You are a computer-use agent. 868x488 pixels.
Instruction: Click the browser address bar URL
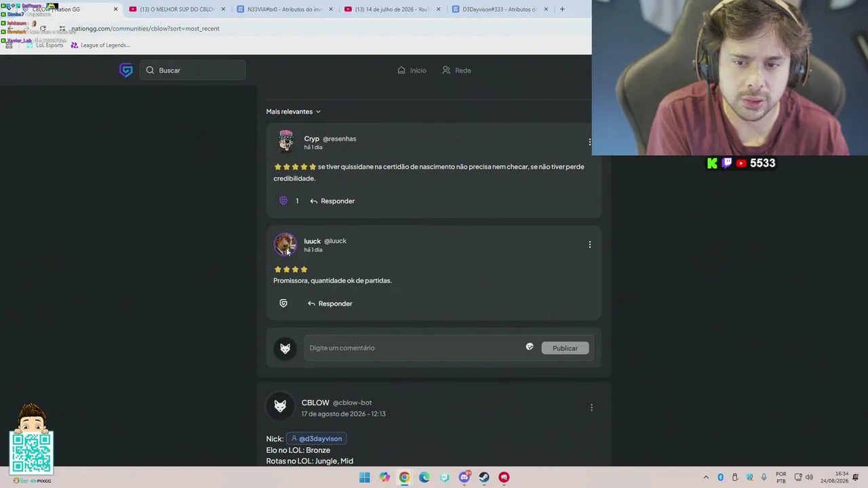click(x=145, y=28)
